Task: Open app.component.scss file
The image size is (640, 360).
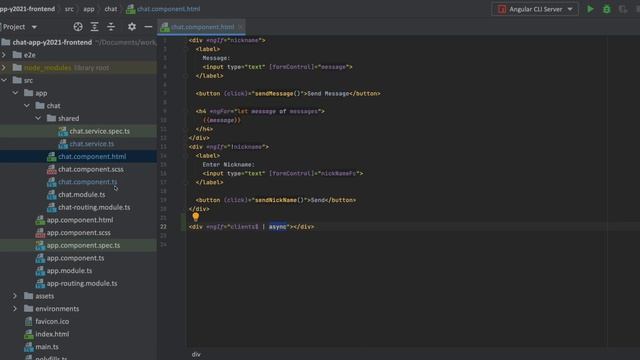Action: pos(78,232)
